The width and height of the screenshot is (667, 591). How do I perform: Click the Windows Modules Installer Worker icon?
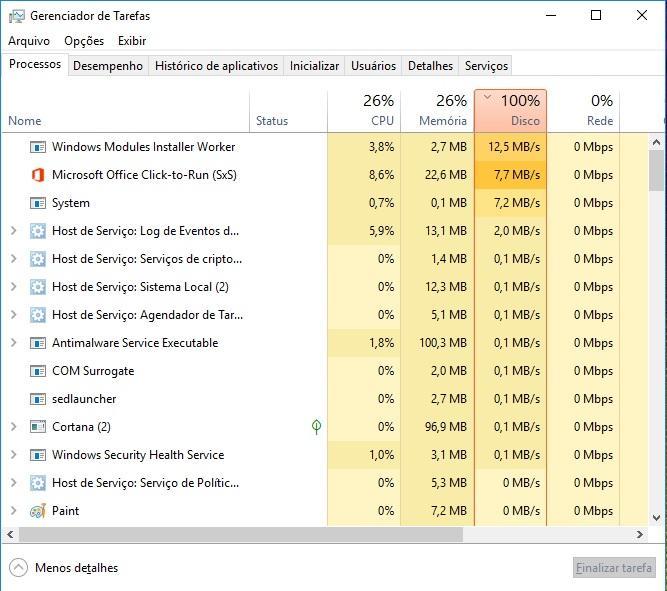(38, 147)
